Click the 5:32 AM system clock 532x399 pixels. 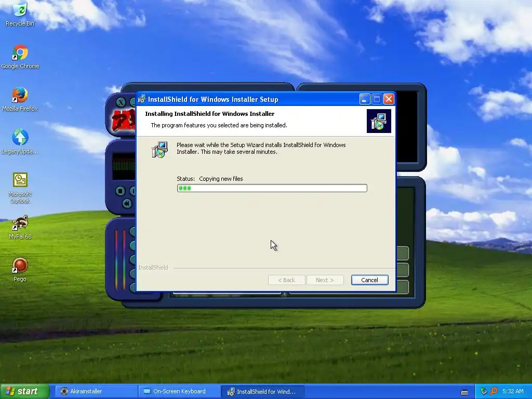[513, 391]
